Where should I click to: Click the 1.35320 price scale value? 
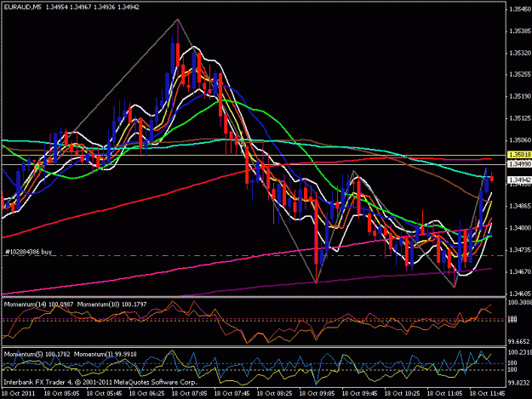[520, 54]
